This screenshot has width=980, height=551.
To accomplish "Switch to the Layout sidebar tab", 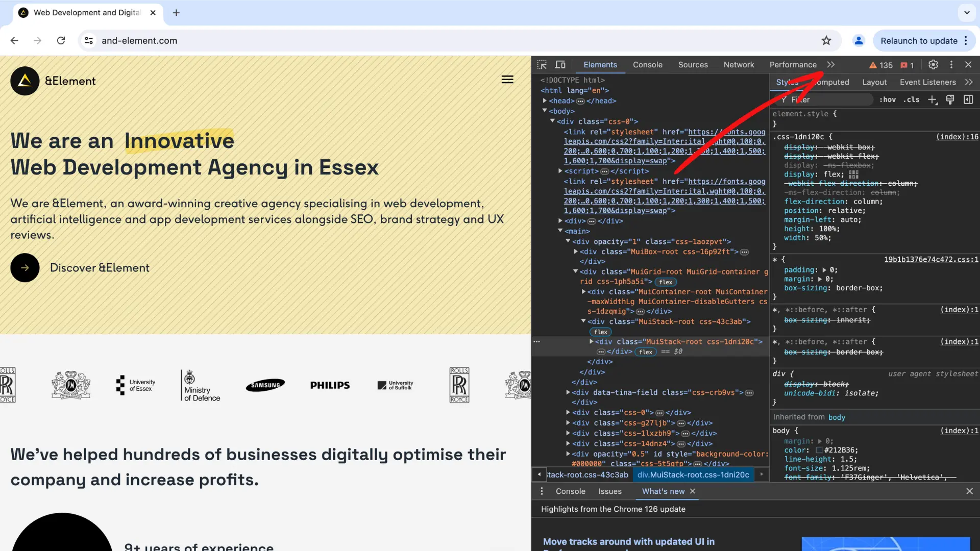I will click(874, 82).
